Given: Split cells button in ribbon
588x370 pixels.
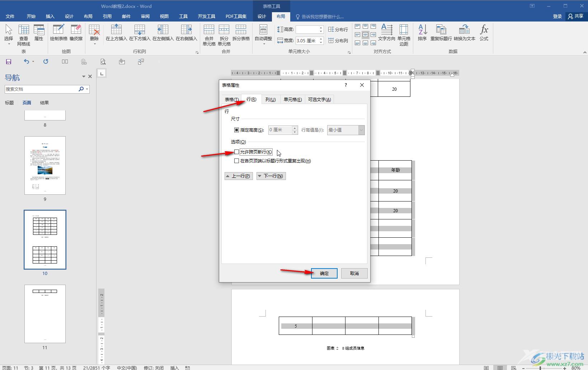Looking at the screenshot, I should [x=224, y=35].
